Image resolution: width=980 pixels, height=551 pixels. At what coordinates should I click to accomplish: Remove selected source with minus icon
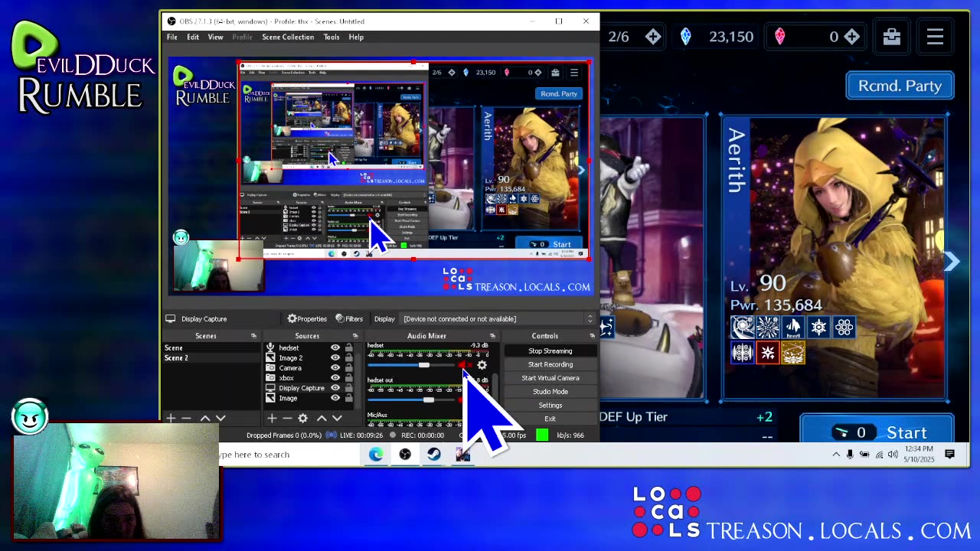click(287, 418)
